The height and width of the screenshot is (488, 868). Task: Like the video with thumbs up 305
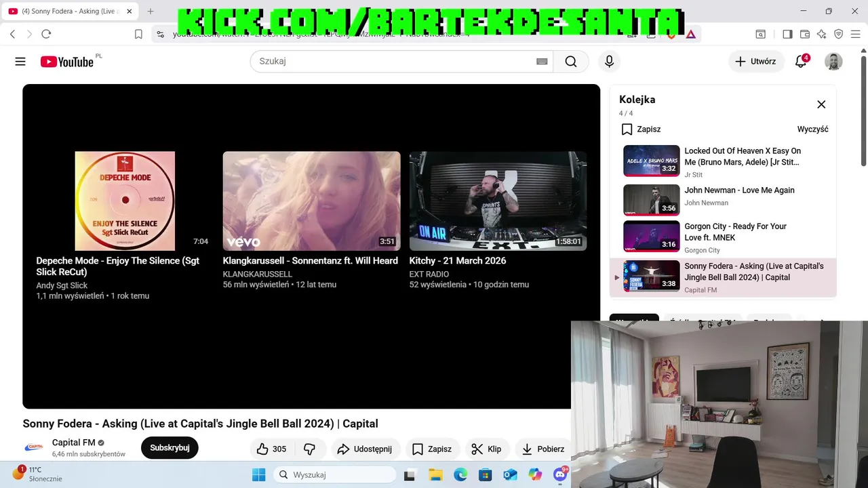[271, 449]
